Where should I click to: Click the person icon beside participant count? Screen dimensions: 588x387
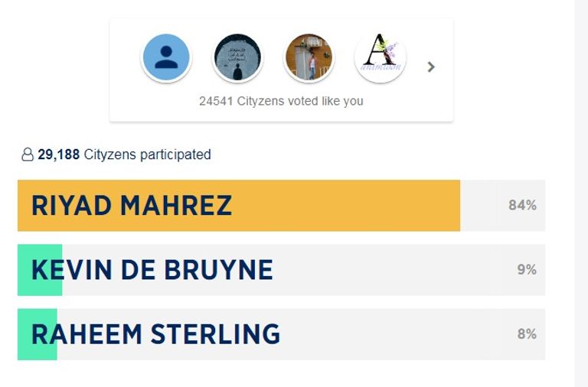[28, 155]
